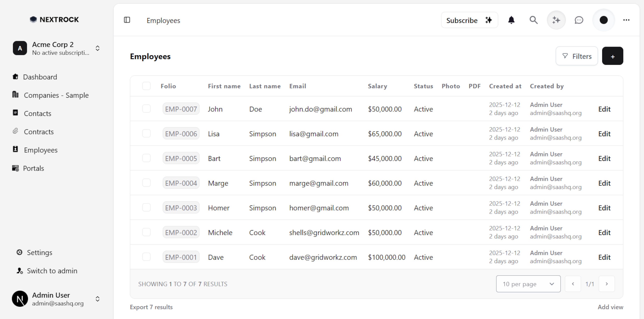This screenshot has width=644, height=319.
Task: Click the dark circle profile avatar
Action: 603,20
